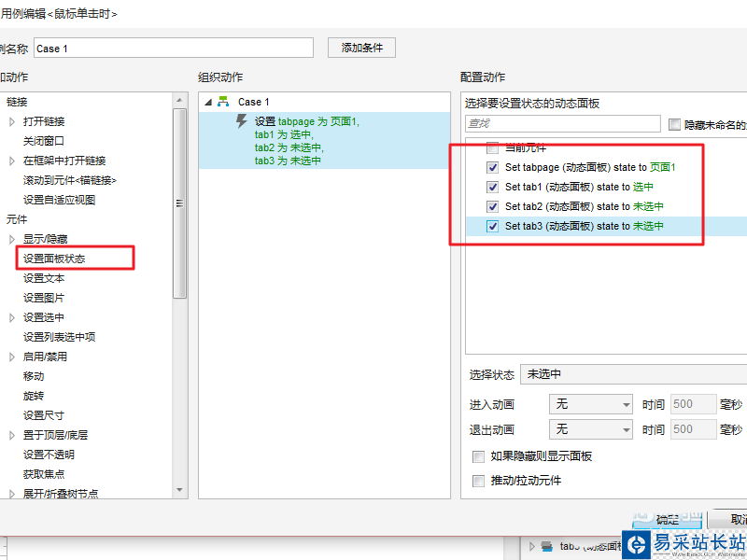Open the 进入动画 animation dropdown

pyautogui.click(x=591, y=404)
